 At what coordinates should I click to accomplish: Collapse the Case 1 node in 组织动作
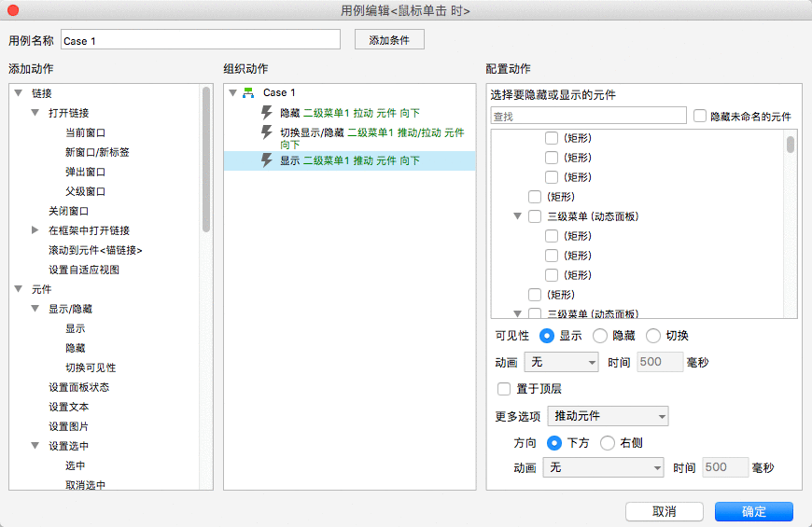[x=233, y=92]
